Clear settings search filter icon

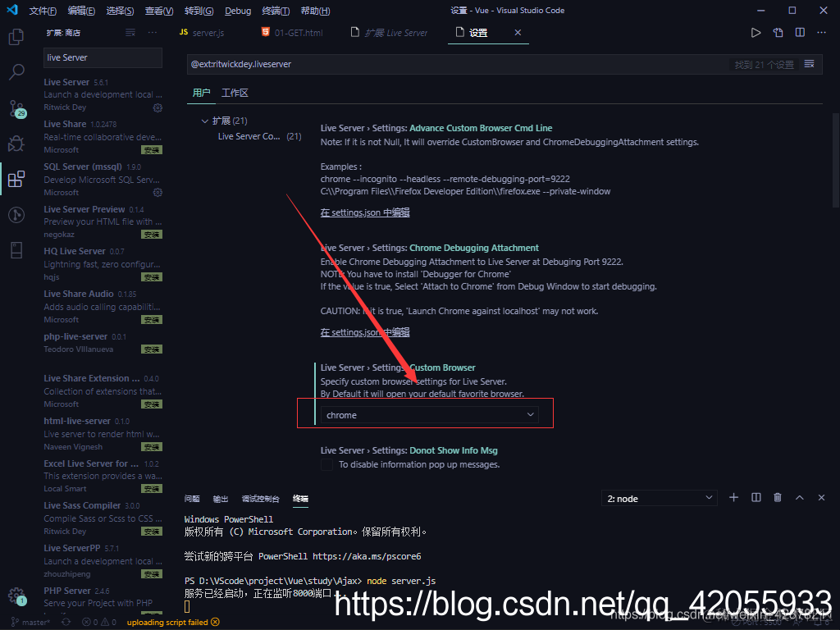point(810,64)
